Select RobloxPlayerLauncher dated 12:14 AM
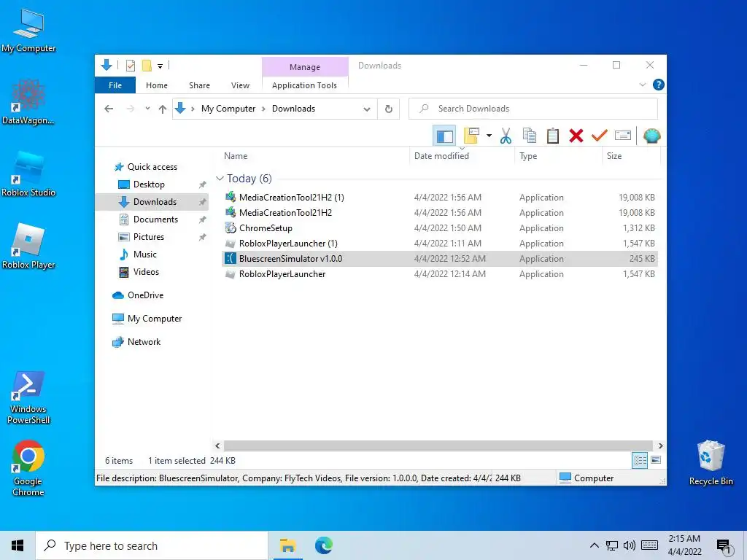Image resolution: width=747 pixels, height=560 pixels. tap(439, 274)
